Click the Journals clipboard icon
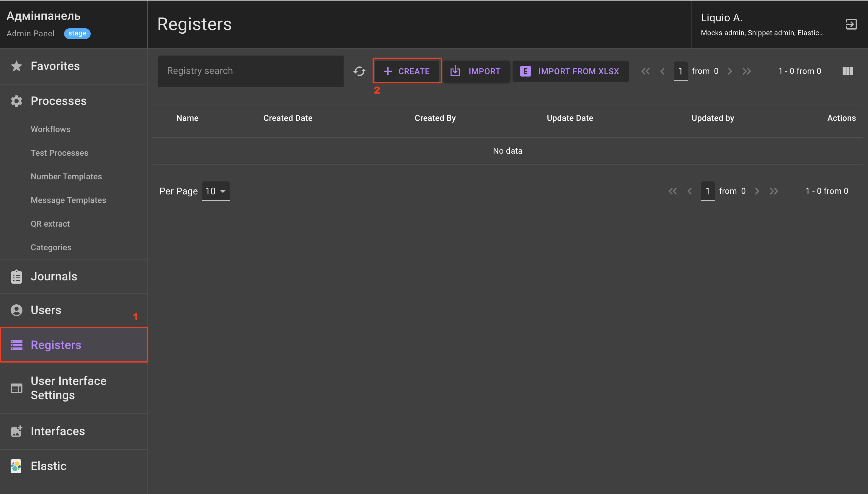The width and height of the screenshot is (868, 494). point(16,277)
